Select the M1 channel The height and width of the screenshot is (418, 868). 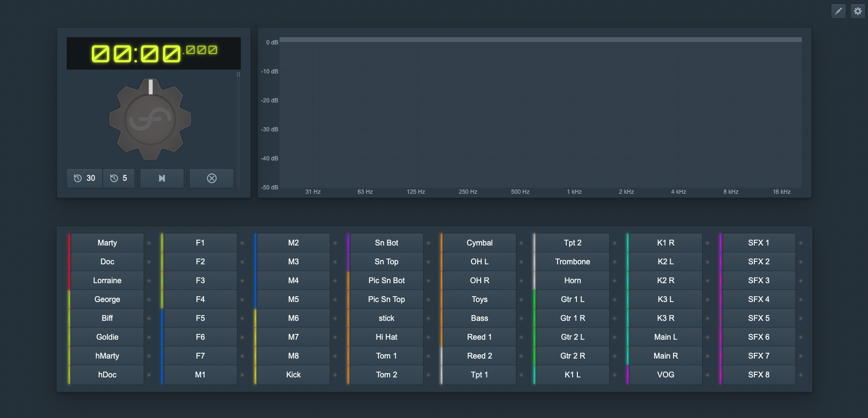[200, 375]
